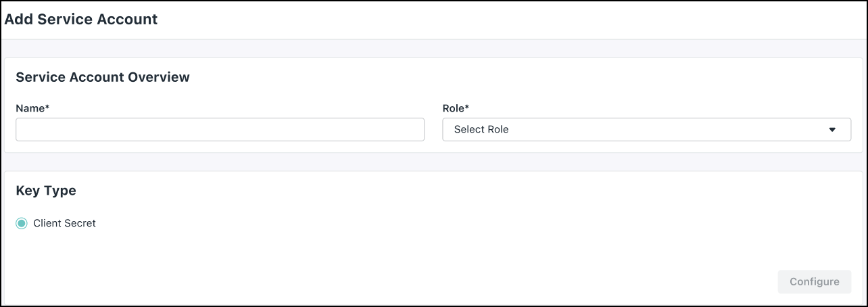Click the teal radio circle under Key Type
The height and width of the screenshot is (307, 868).
click(22, 223)
